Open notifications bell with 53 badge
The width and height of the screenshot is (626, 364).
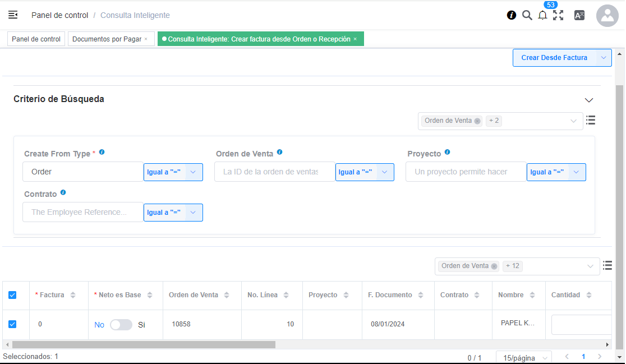pyautogui.click(x=542, y=16)
